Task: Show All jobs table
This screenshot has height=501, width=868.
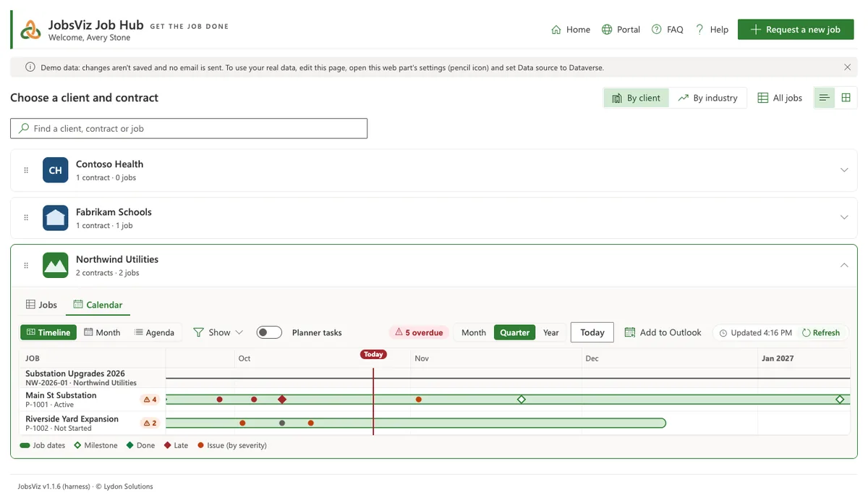Action: pos(780,98)
